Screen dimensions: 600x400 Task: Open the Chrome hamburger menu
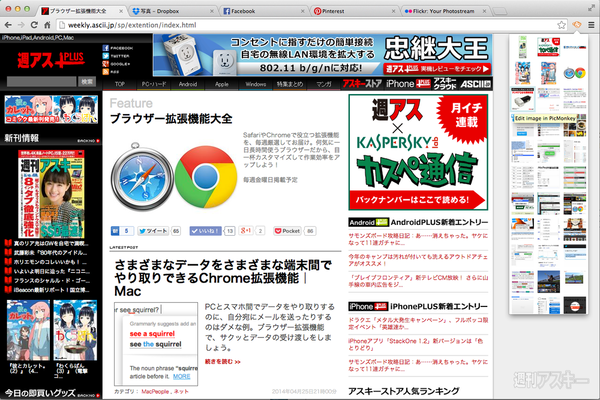pos(591,25)
